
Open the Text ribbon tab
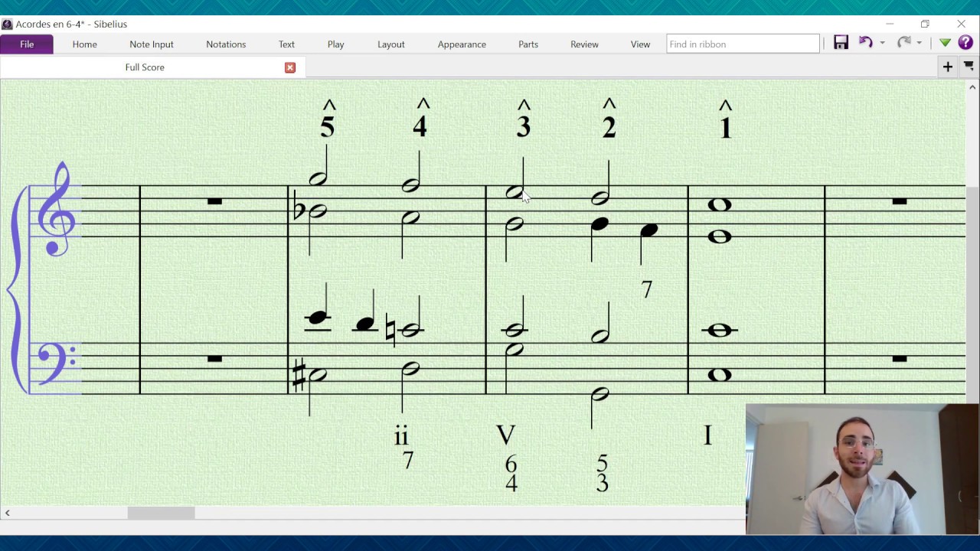(287, 44)
